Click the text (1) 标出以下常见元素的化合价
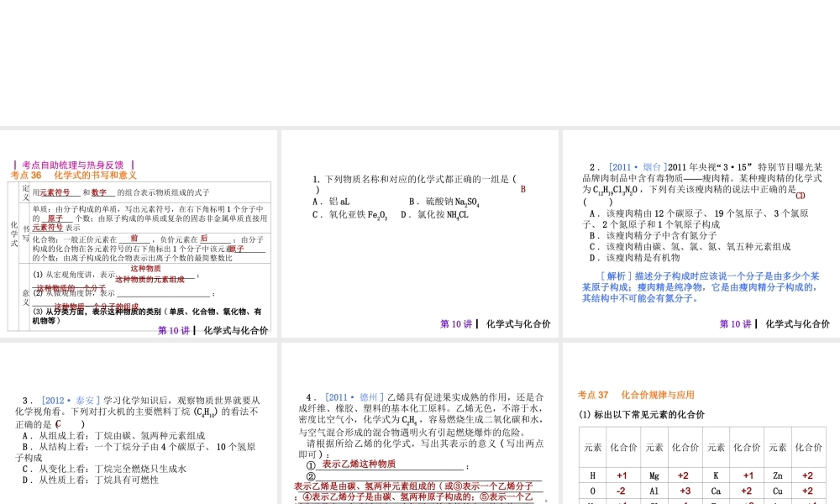Viewport: 840px width, 504px height. pyautogui.click(x=642, y=415)
